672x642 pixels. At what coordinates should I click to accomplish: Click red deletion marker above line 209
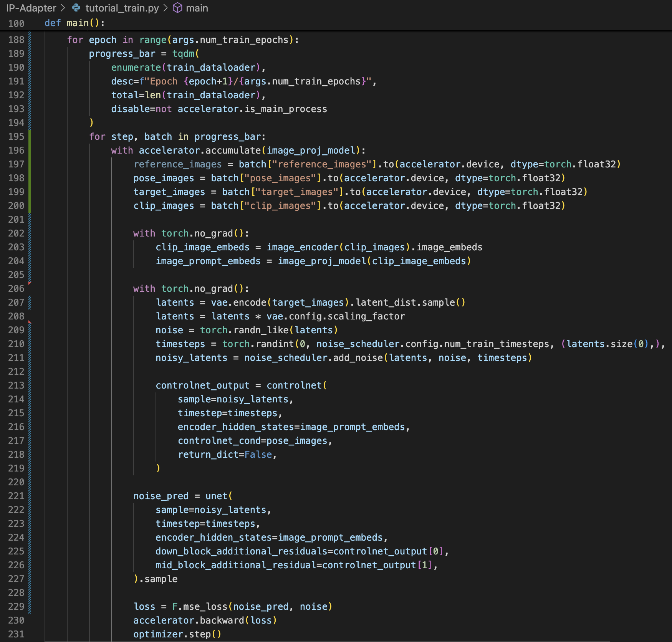pyautogui.click(x=30, y=322)
